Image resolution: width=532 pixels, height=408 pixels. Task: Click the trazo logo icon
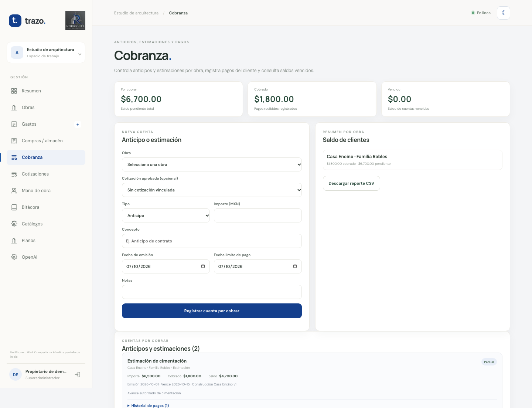click(15, 21)
